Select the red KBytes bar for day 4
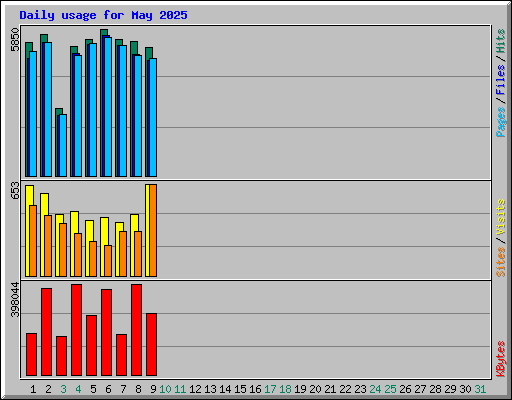 [x=76, y=330]
